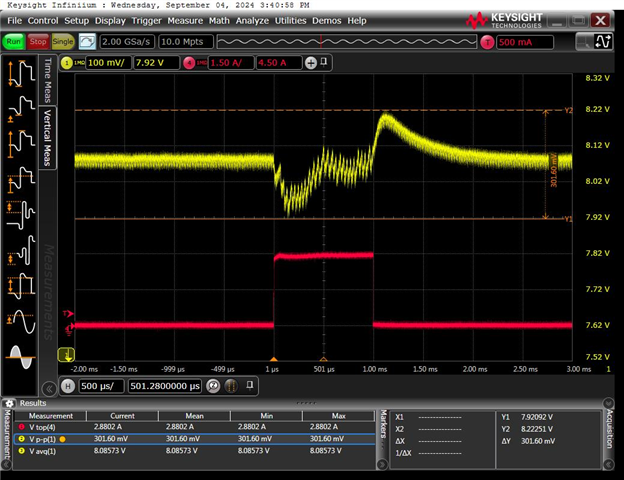Select the V avg(1) measurement row
The image size is (624, 480).
[195, 451]
